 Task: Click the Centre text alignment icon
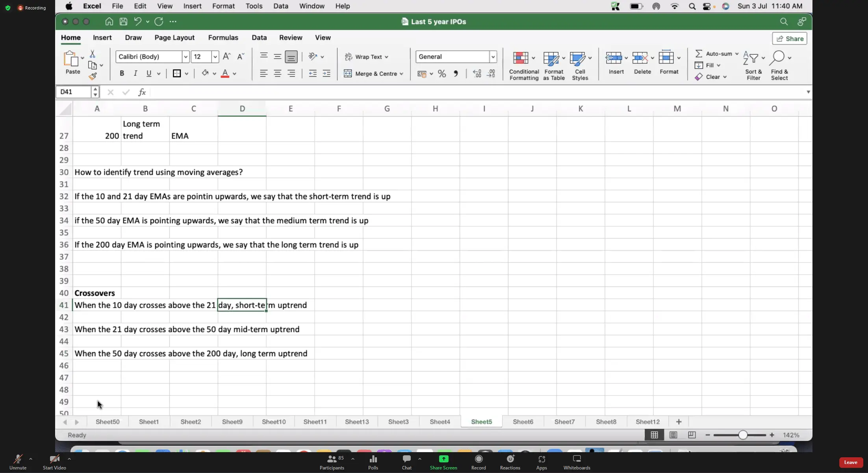click(x=278, y=74)
